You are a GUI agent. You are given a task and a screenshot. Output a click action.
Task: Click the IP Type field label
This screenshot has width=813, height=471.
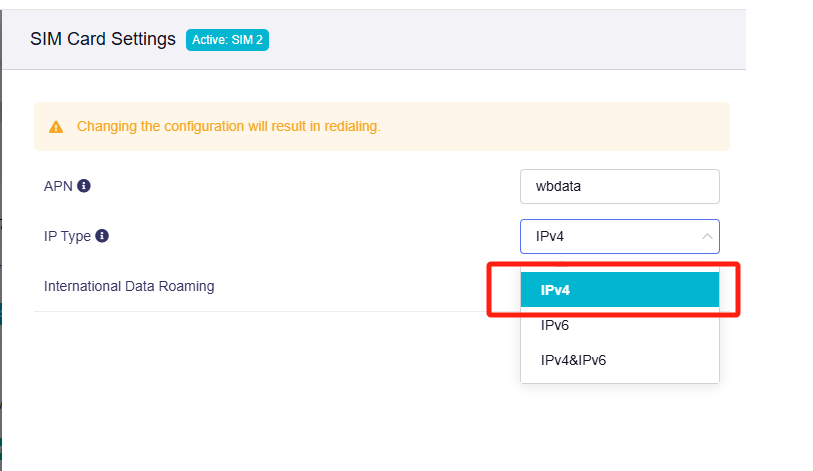[67, 236]
